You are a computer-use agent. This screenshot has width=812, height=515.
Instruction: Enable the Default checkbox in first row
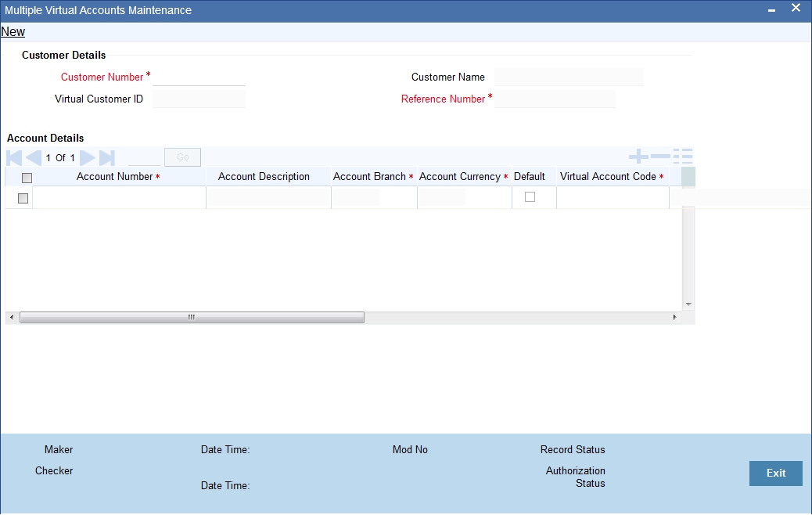click(x=530, y=197)
